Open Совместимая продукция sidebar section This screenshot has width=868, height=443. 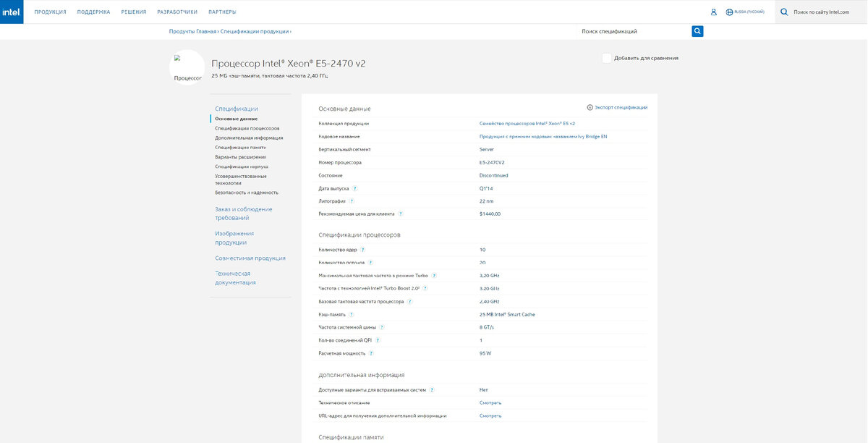[250, 258]
